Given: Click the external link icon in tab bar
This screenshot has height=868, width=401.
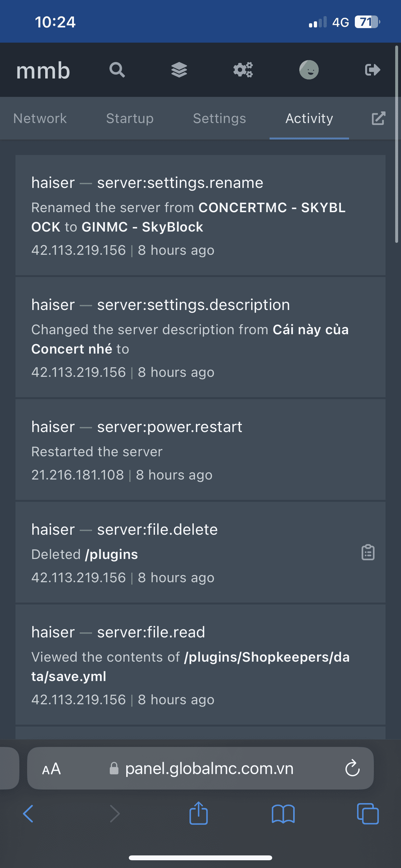Looking at the screenshot, I should point(378,118).
